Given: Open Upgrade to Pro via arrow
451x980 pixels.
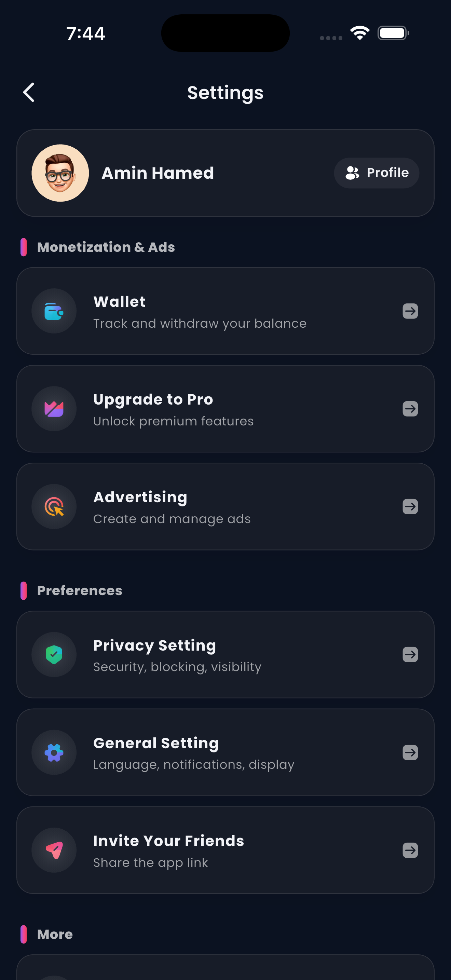Looking at the screenshot, I should coord(410,409).
